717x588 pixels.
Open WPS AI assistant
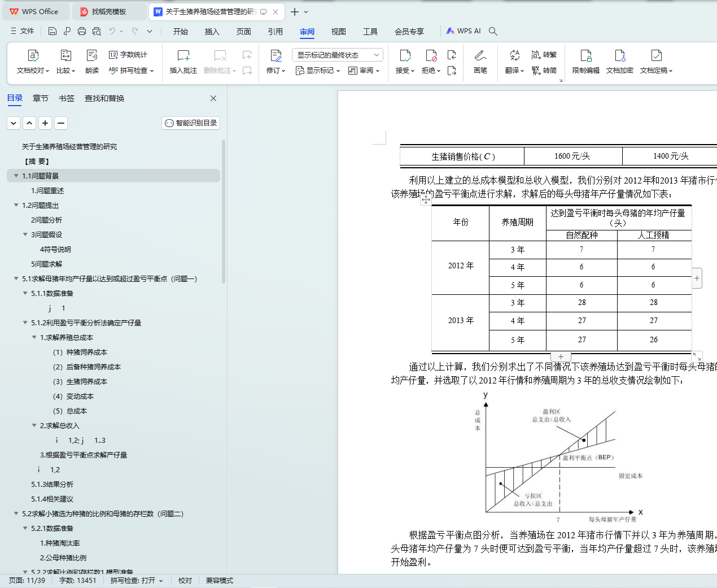point(464,31)
